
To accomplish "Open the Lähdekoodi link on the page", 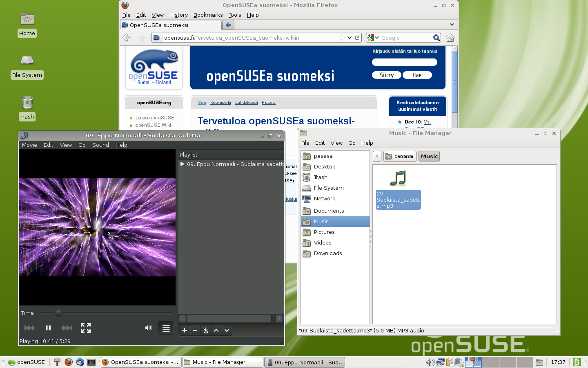I will coord(246,103).
